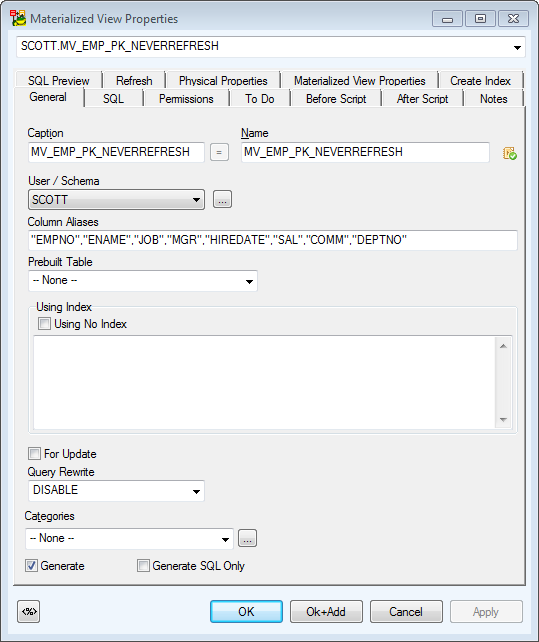
Task: Open the User / Schema SCOTT dropdown
Action: click(116, 199)
